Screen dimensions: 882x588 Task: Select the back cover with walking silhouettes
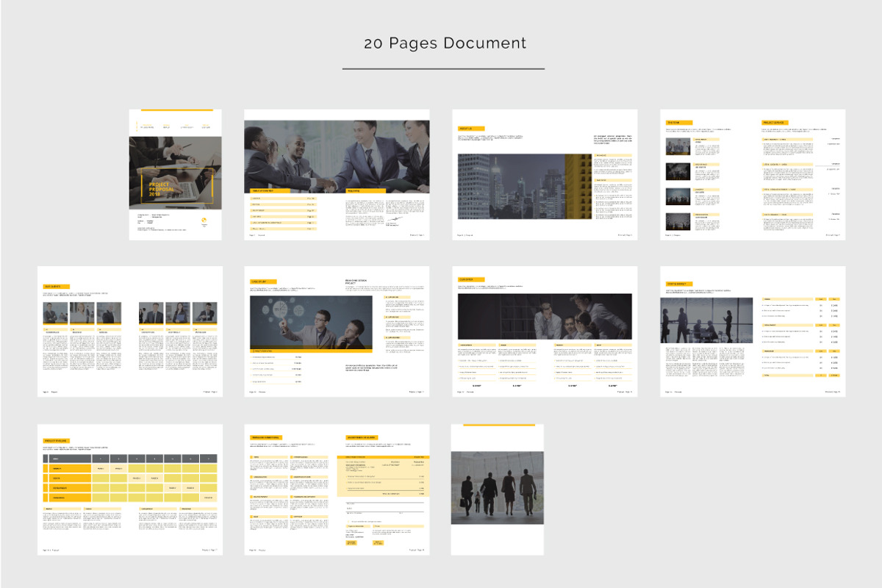(498, 490)
